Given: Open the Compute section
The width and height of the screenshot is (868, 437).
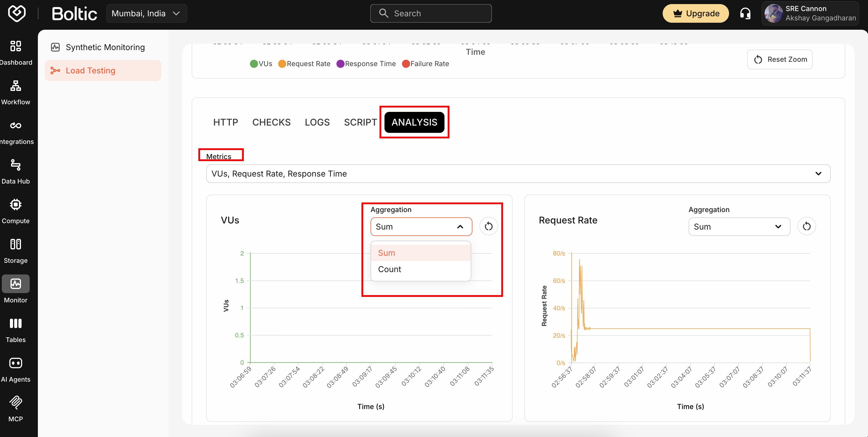Looking at the screenshot, I should pyautogui.click(x=16, y=209).
